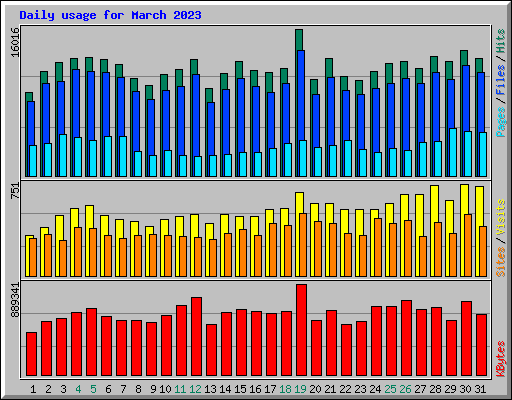Select day 19 on the date axis
512x400 pixels.
pyautogui.click(x=300, y=389)
